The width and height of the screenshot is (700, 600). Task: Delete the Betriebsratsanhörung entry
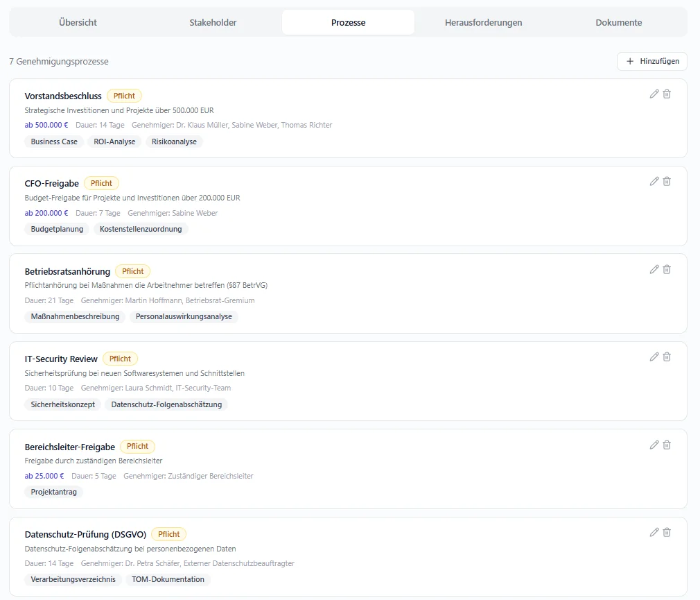pyautogui.click(x=667, y=269)
